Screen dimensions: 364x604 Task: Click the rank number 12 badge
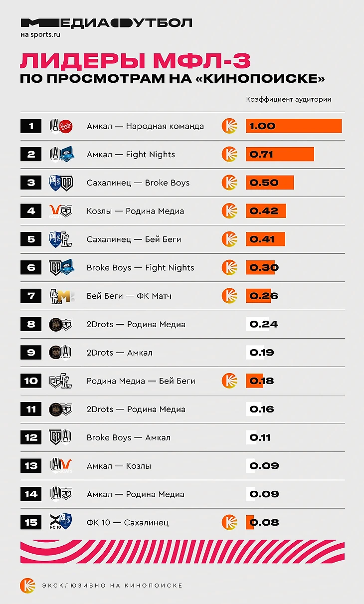click(x=31, y=437)
